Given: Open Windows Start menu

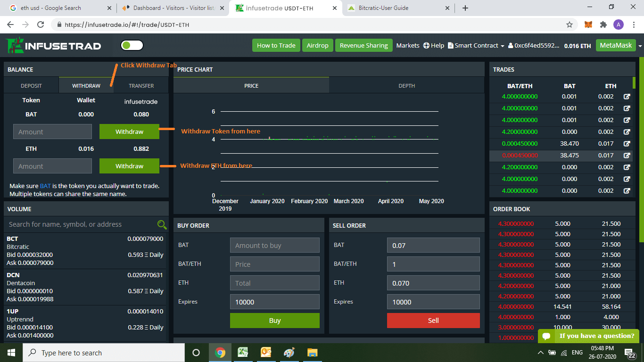Looking at the screenshot, I should 11,353.
